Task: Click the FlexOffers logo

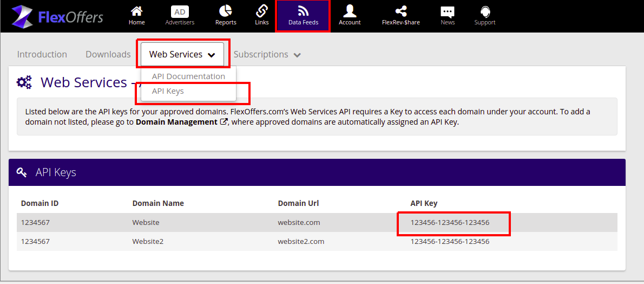Action: (57, 16)
